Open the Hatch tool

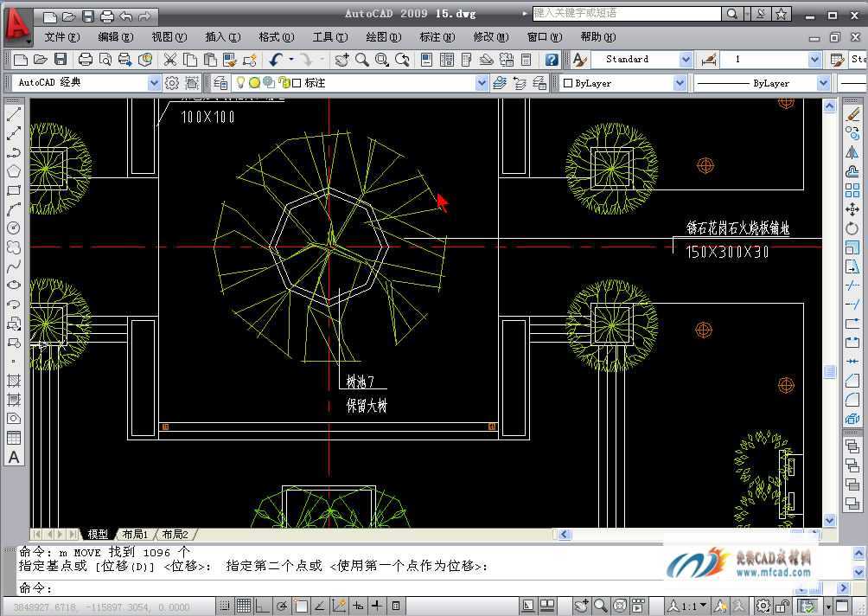point(14,381)
